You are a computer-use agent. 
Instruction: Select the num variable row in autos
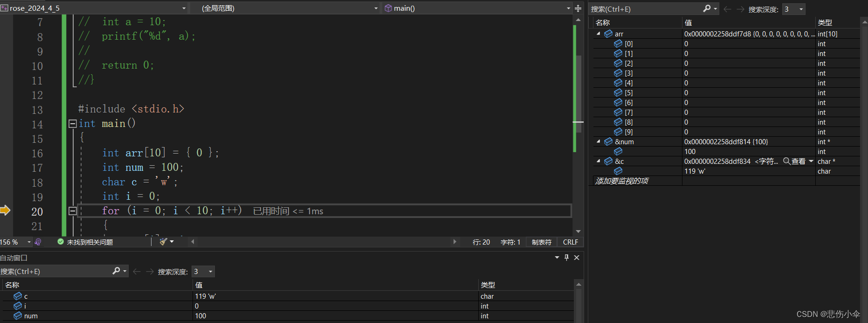(288, 316)
